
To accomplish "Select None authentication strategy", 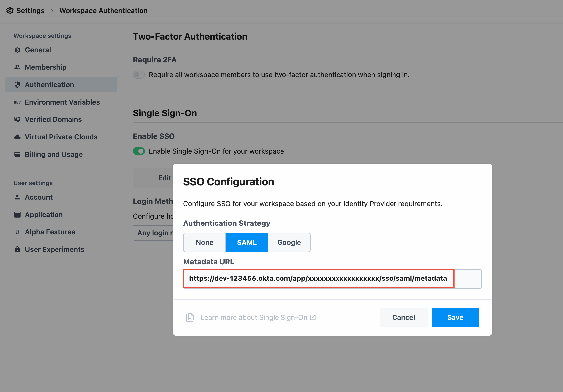I will [x=205, y=242].
